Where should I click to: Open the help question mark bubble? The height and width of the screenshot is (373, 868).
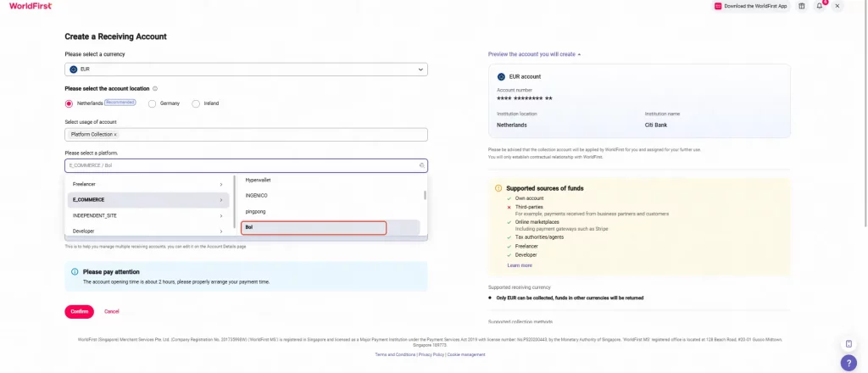[x=849, y=363]
